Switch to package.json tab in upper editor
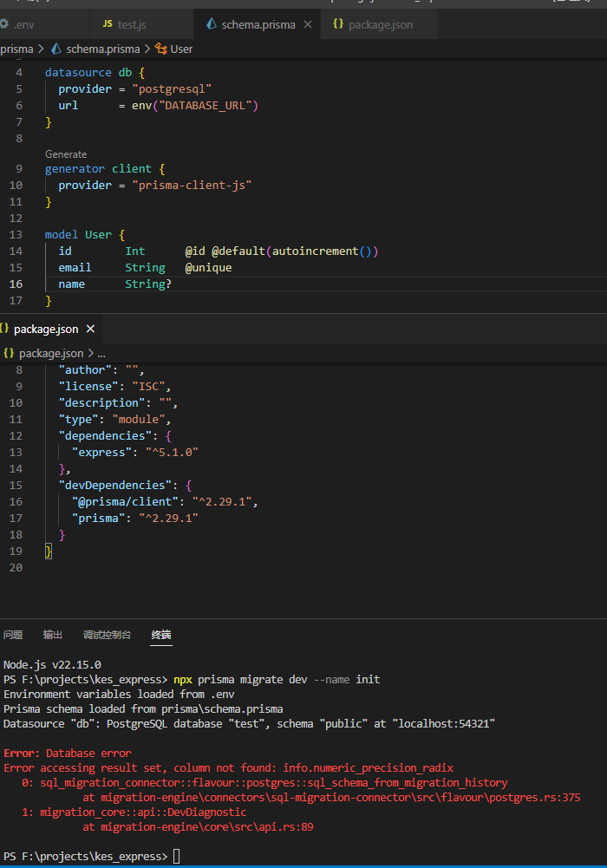Screen dimensions: 607x868 point(380,24)
